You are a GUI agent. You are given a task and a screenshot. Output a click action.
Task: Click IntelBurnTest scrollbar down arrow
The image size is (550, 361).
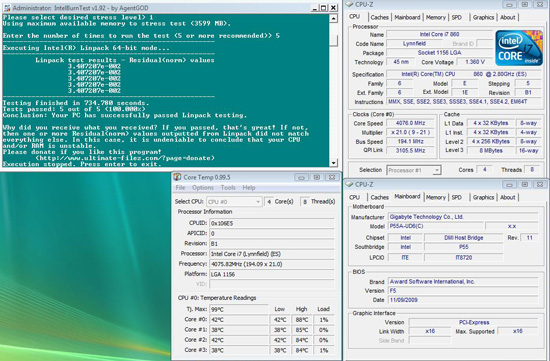[x=334, y=162]
